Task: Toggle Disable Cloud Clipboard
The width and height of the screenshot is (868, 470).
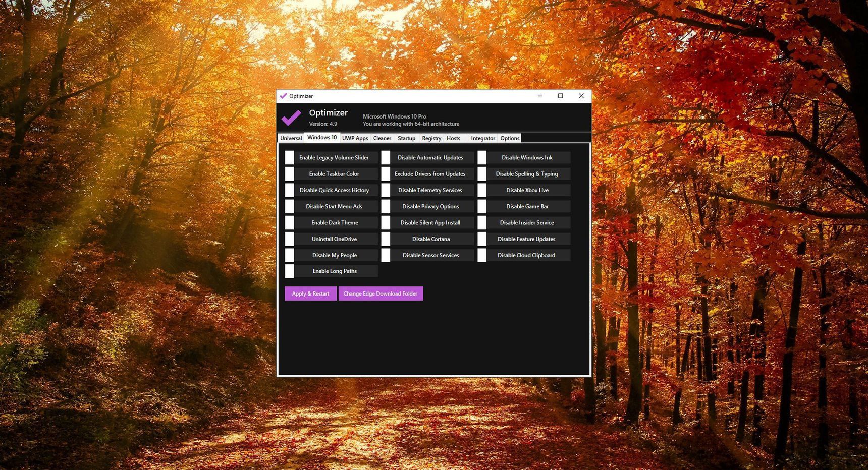Action: pos(524,255)
